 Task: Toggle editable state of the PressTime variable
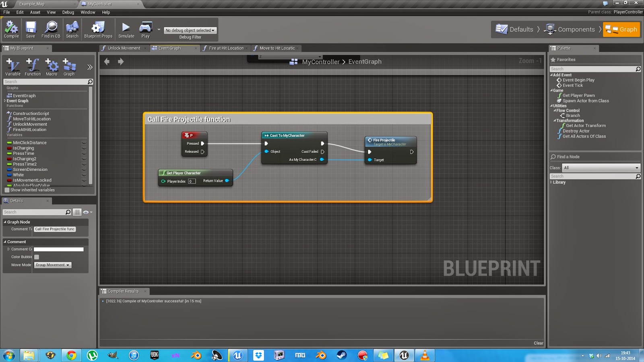coord(83,153)
